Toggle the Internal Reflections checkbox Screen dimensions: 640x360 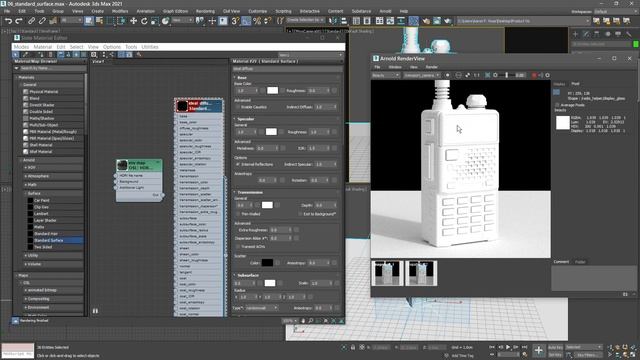pyautogui.click(x=238, y=164)
